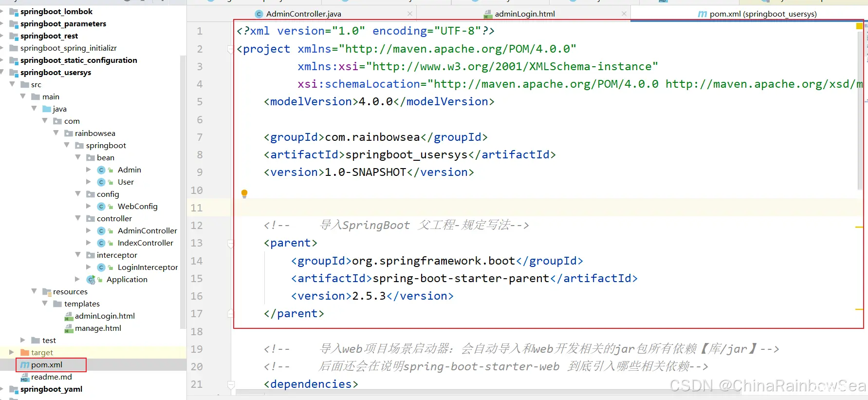Collapse the resources folder

(34, 291)
